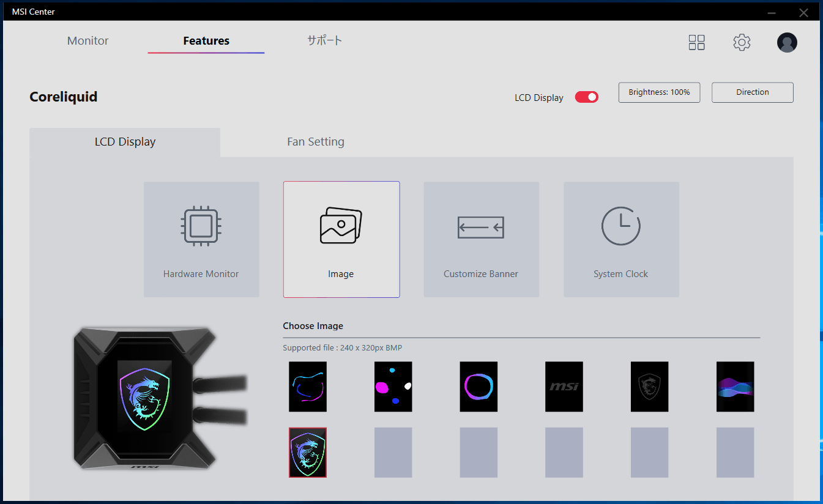Choose the blue-pink squiggle line thumbnail
Screen dimensions: 823x504
click(308, 387)
